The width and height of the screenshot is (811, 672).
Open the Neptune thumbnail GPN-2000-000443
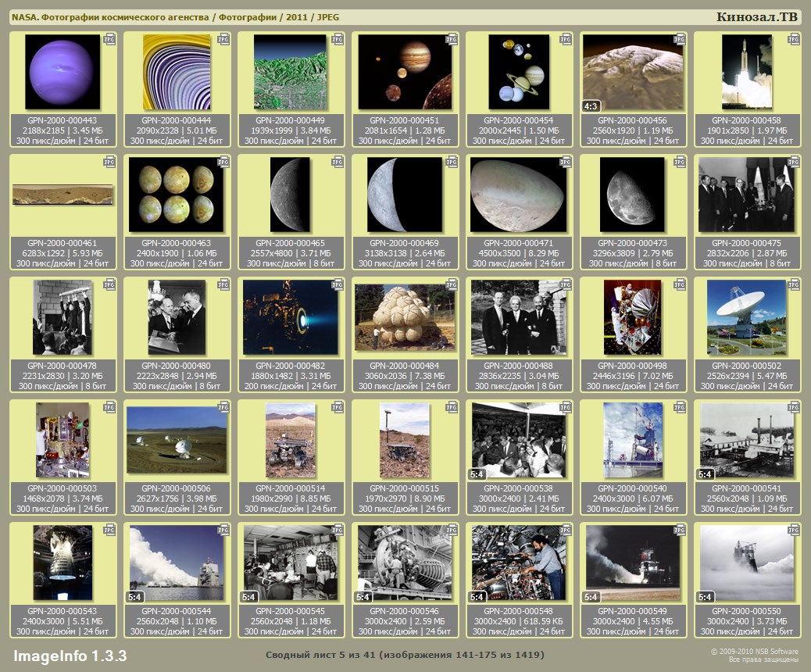(63, 72)
